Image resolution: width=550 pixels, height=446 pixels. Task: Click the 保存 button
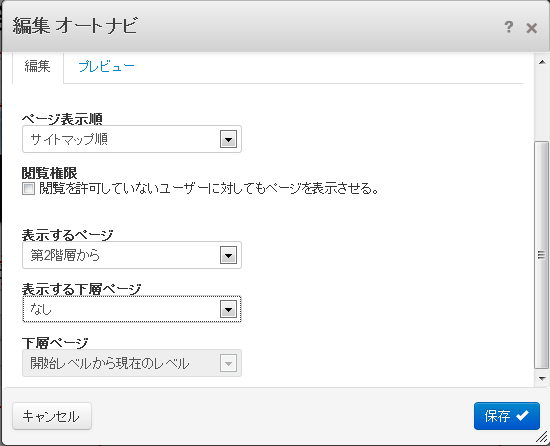[507, 416]
